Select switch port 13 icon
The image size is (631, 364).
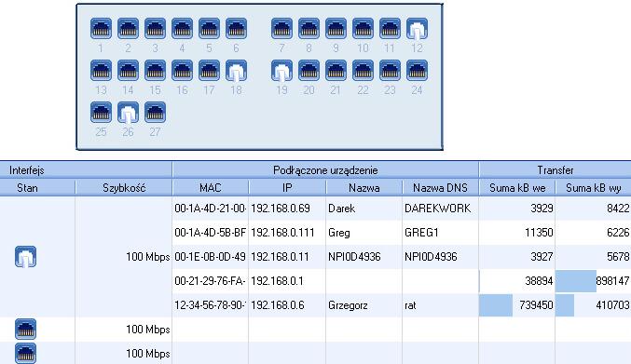[x=101, y=71]
